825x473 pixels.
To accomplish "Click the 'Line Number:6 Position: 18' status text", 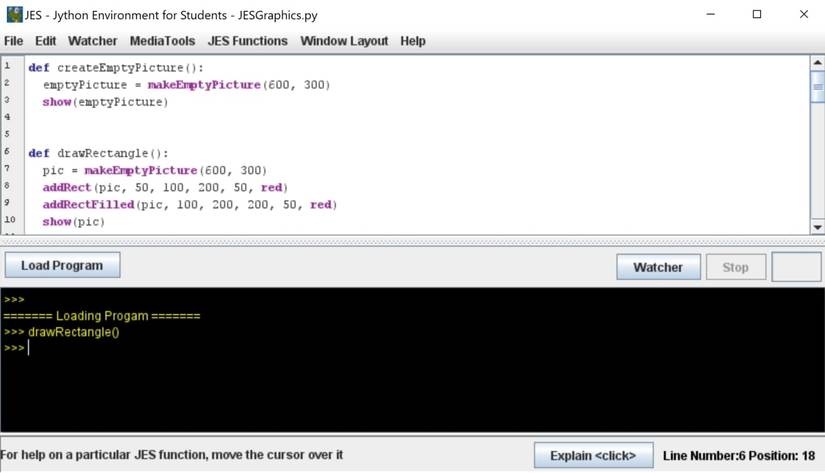I will point(739,456).
